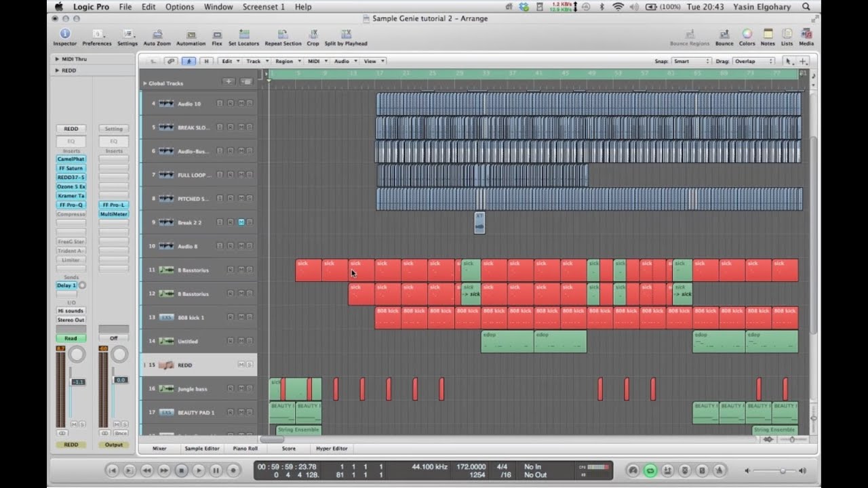The width and height of the screenshot is (868, 488).
Task: Open the Track local menu dropdown
Action: [256, 61]
